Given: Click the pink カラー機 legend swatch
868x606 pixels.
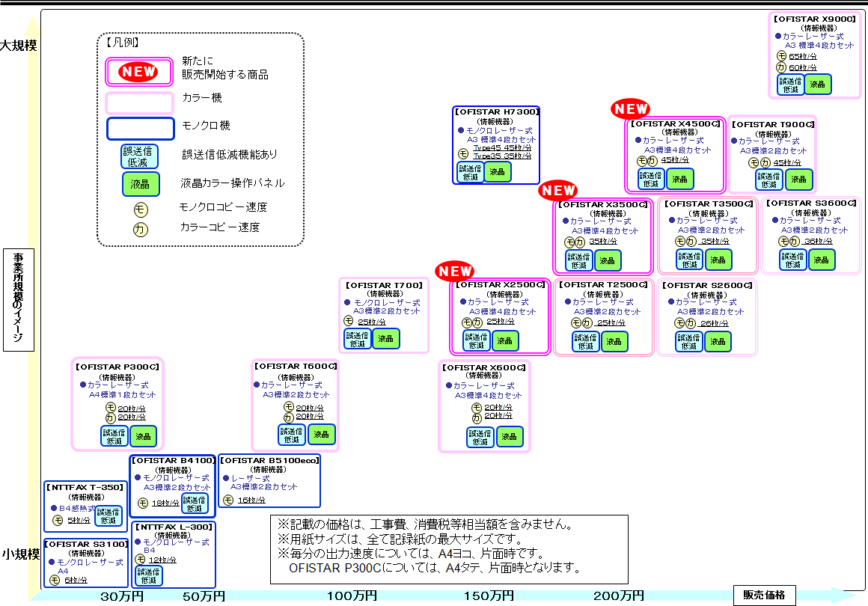Looking at the screenshot, I should click(140, 103).
